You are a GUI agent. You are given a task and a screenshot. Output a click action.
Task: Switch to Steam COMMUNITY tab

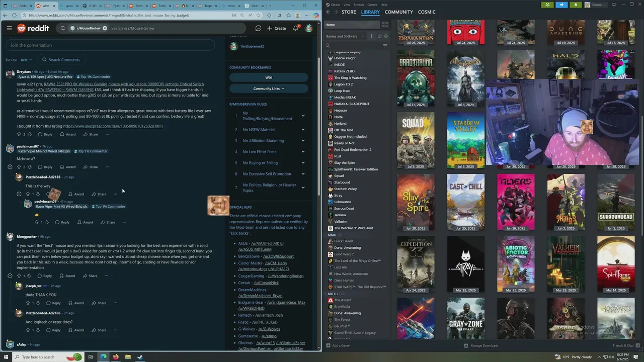tap(398, 12)
